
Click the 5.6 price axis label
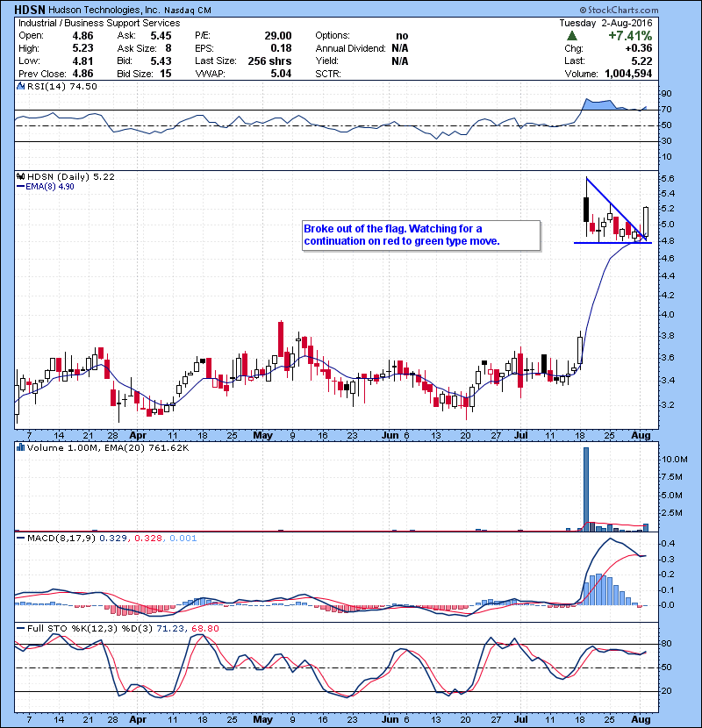tap(667, 178)
